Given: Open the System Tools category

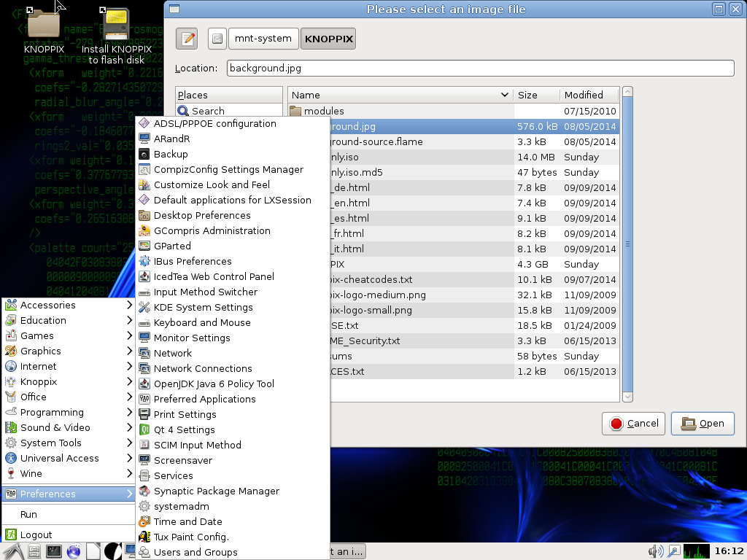Looking at the screenshot, I should tap(69, 443).
